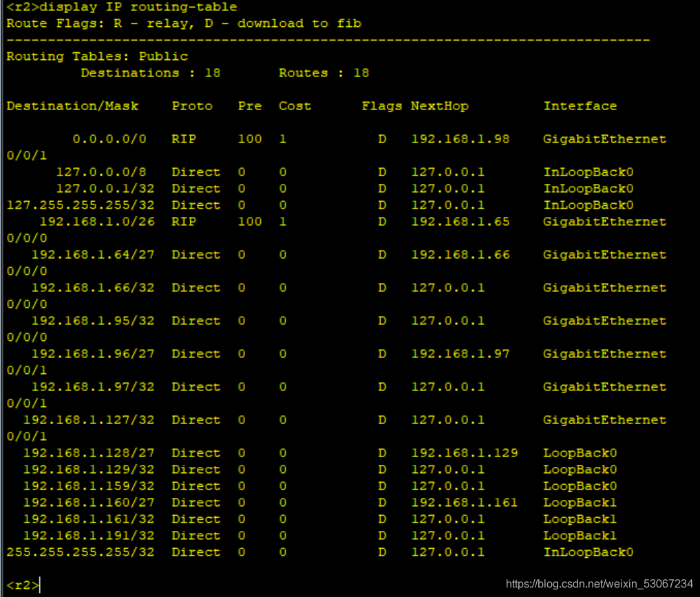Select next hop 192.168.1.161
Screen dimensions: 700x597
coord(465,503)
